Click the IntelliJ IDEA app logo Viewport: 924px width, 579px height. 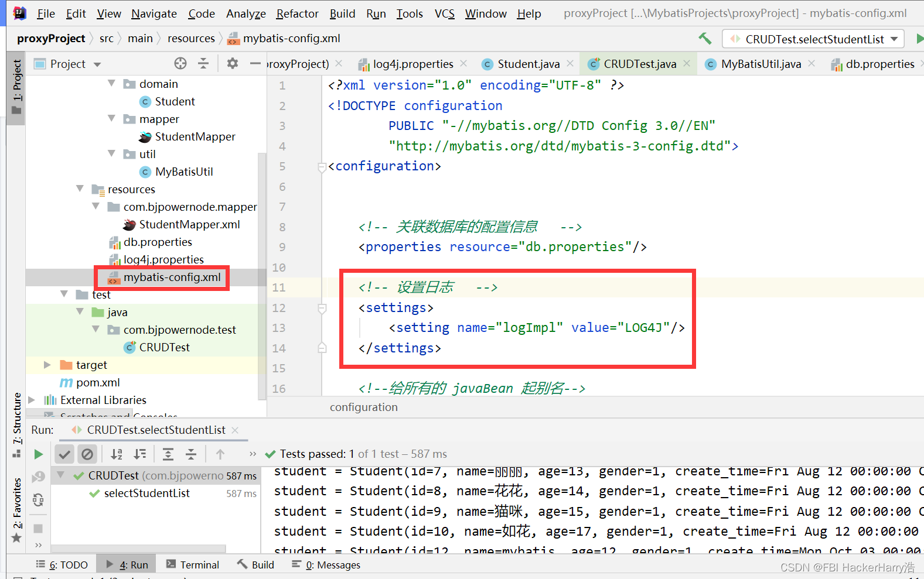point(19,13)
